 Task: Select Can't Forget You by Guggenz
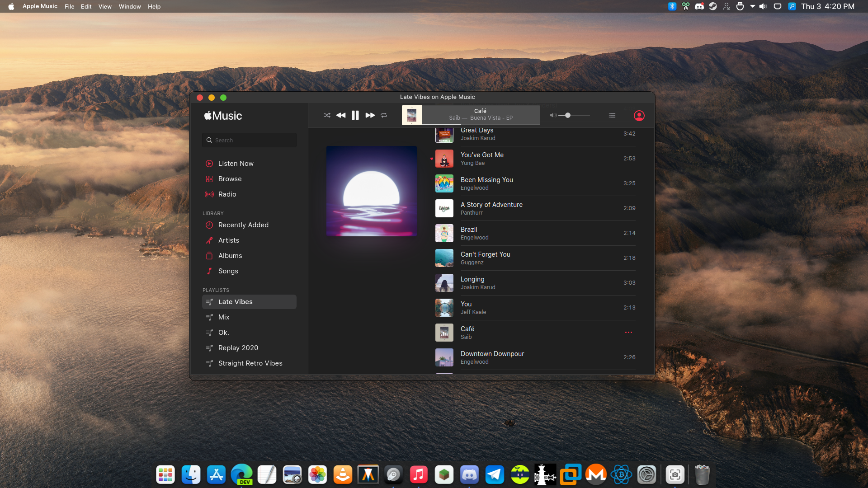point(535,258)
